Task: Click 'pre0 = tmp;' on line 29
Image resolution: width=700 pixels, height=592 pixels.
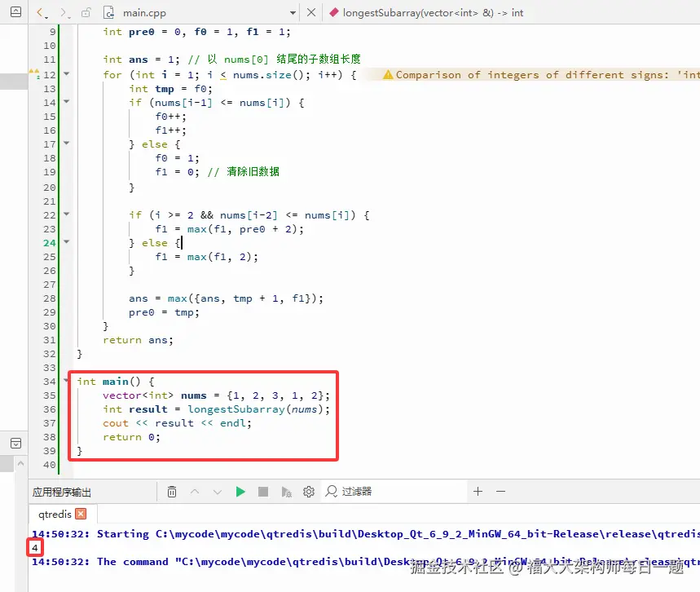Action: [165, 312]
